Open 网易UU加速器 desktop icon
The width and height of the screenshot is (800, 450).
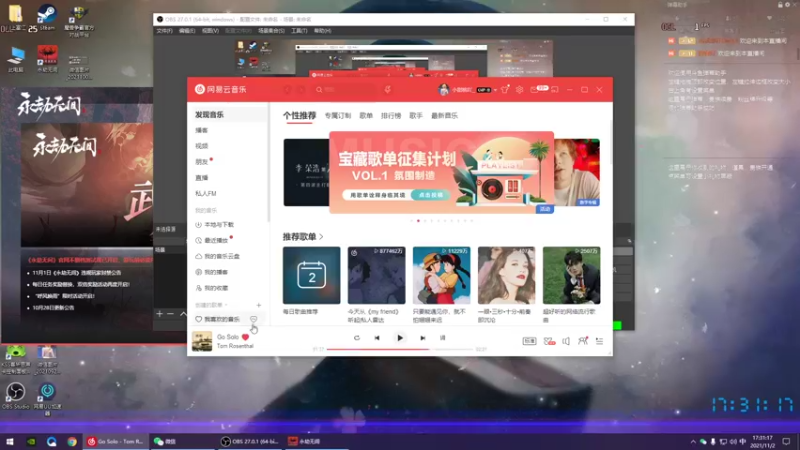[47, 399]
